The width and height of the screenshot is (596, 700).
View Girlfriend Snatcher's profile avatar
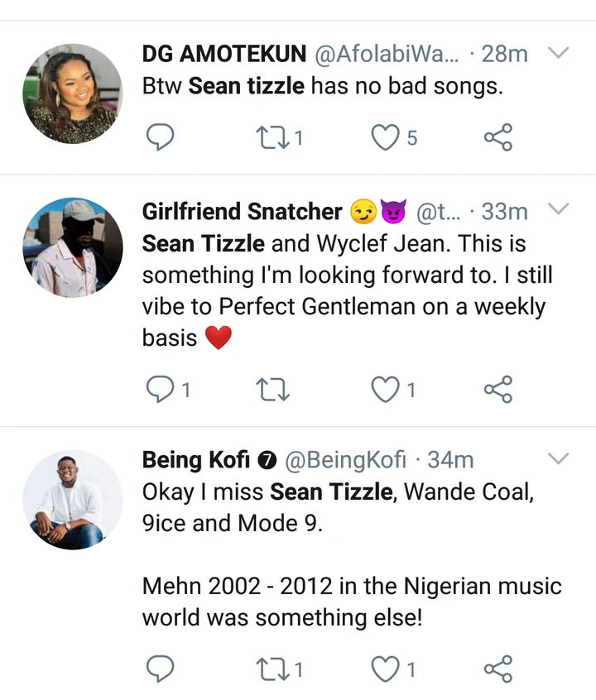[73, 247]
